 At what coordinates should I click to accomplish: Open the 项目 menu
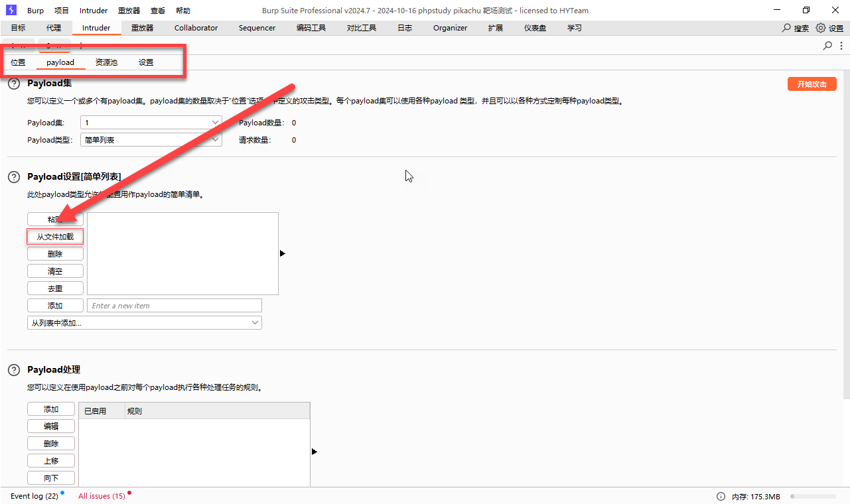61,11
